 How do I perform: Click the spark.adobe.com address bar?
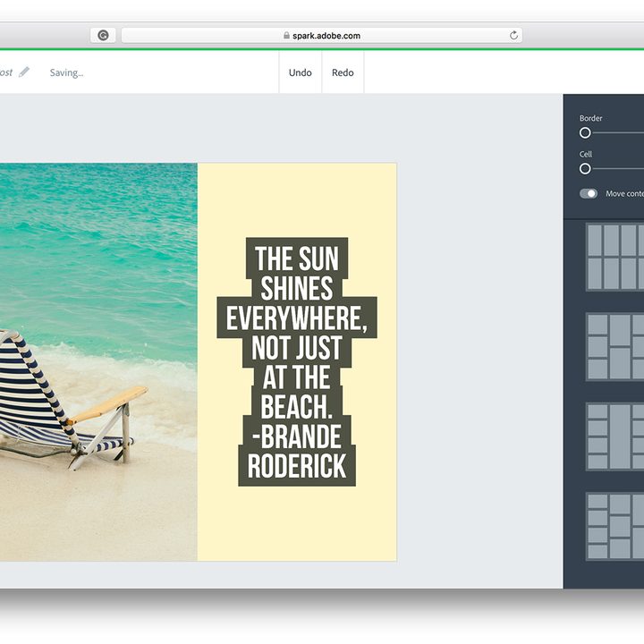pyautogui.click(x=322, y=36)
